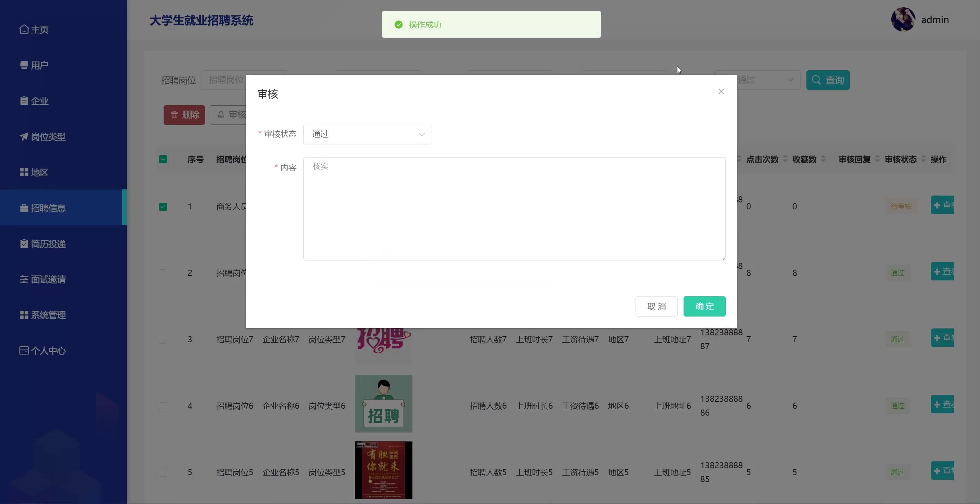Click into the 内容 text area
Viewport: 980px width, 504px height.
click(x=514, y=209)
